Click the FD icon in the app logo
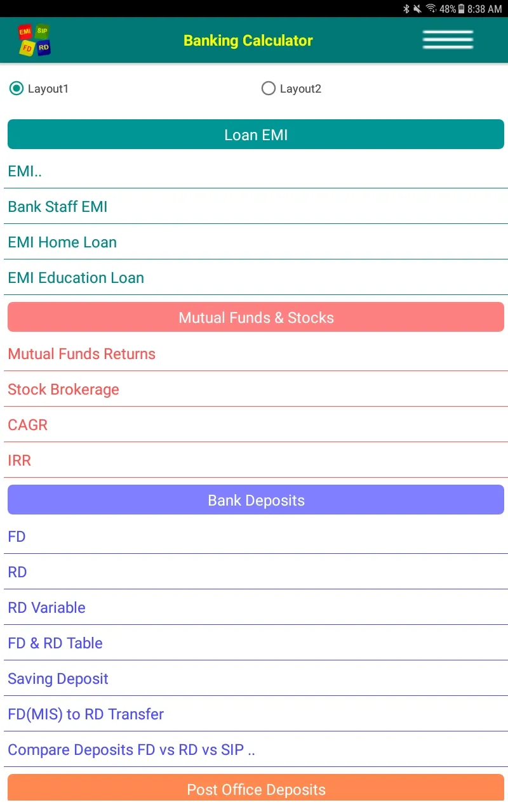 click(x=27, y=48)
